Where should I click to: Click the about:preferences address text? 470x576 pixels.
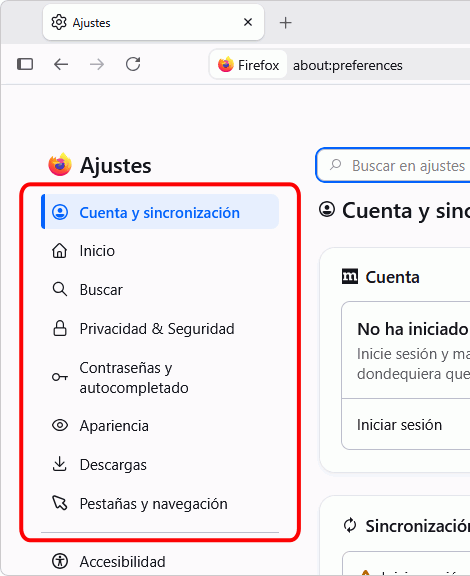tap(348, 65)
